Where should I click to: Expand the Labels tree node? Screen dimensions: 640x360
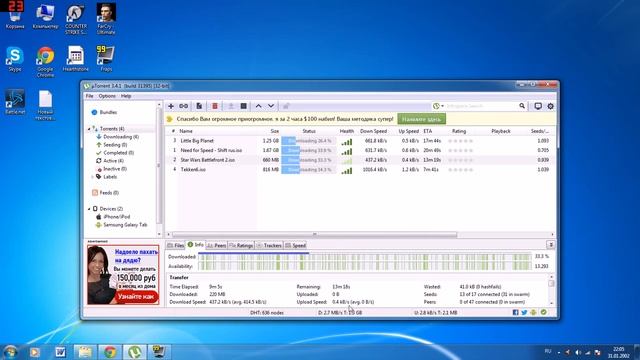(x=92, y=177)
